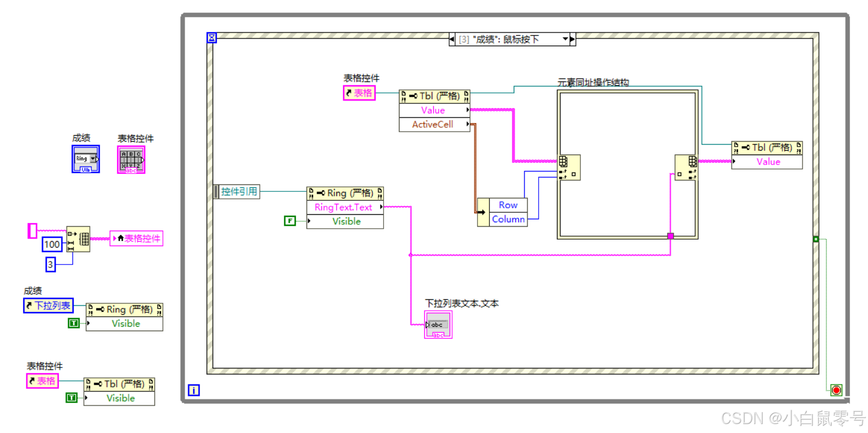Click the Value property output of Tbl node
The image size is (868, 433).
point(435,110)
